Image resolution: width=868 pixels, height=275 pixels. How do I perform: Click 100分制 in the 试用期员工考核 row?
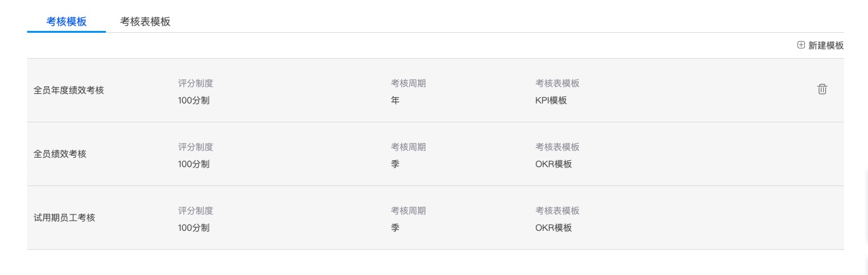194,228
